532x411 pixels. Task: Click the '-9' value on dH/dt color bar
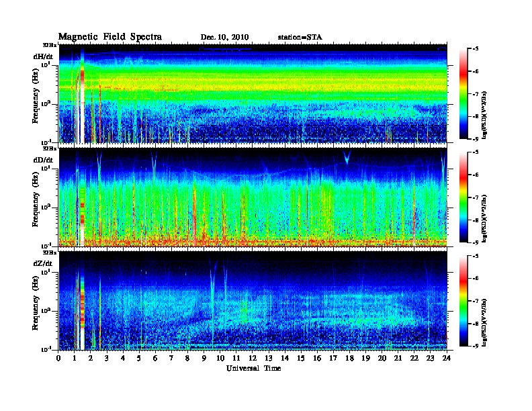tap(476, 139)
